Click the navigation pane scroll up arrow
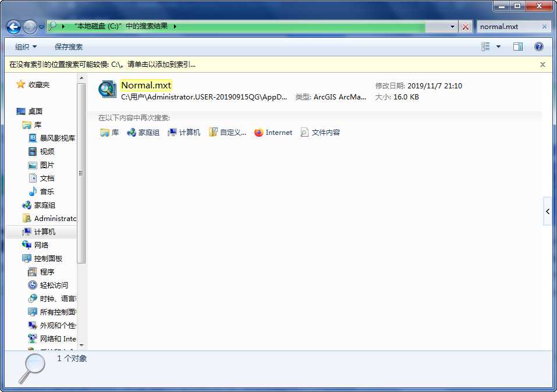The height and width of the screenshot is (392, 557). point(81,78)
